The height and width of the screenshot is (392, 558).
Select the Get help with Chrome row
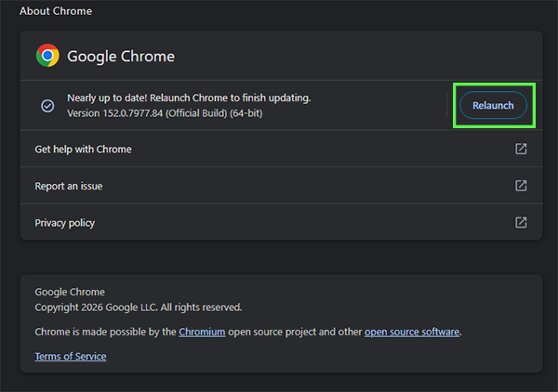pyautogui.click(x=281, y=149)
